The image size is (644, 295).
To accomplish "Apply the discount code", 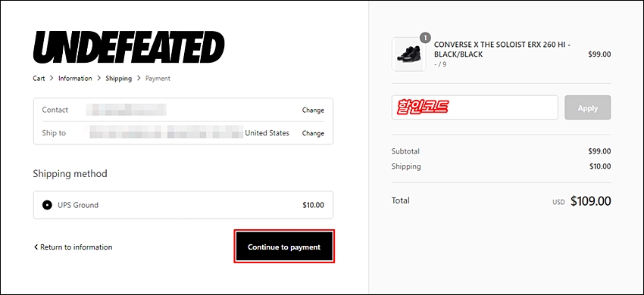I will pyautogui.click(x=588, y=108).
